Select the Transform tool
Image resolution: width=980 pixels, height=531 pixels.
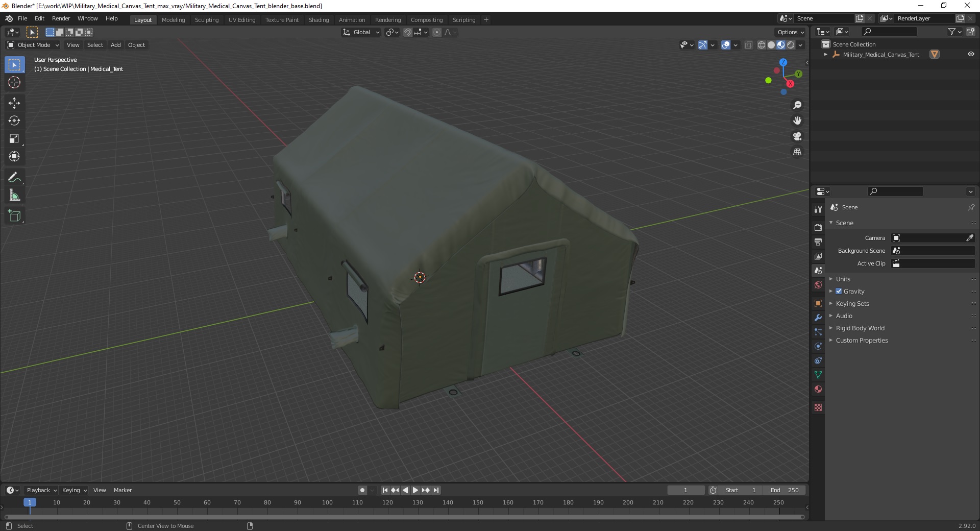tap(14, 157)
